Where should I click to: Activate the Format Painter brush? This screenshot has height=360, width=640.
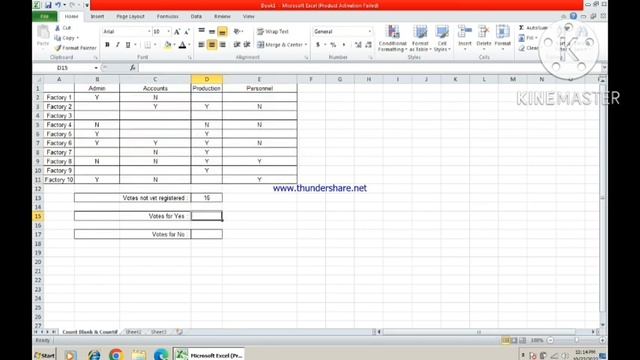click(x=76, y=48)
